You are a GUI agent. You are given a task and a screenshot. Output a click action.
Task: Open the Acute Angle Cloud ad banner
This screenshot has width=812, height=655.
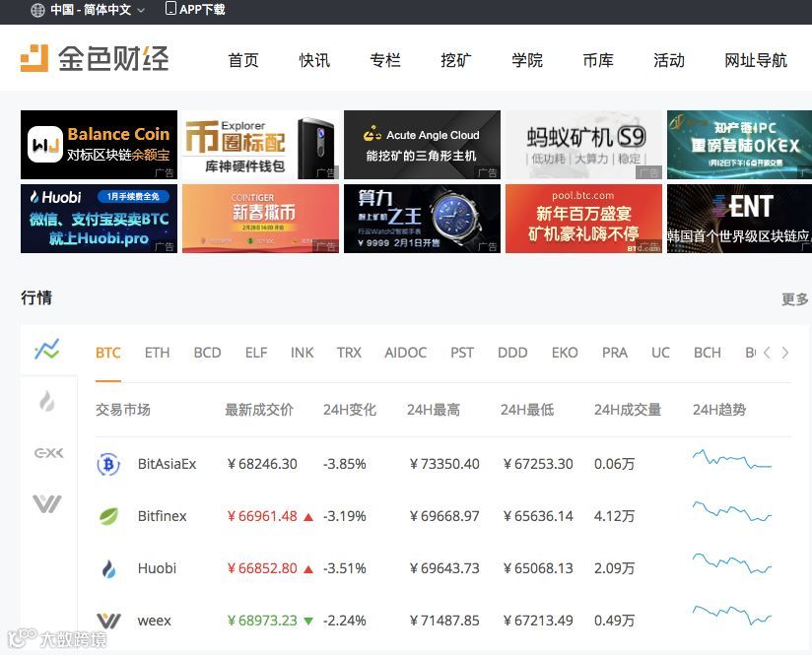pyautogui.click(x=422, y=145)
